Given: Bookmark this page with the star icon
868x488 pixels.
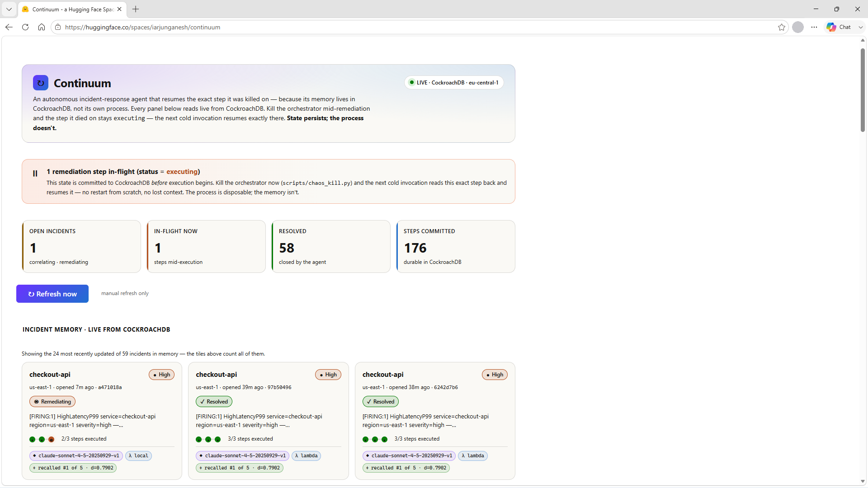Looking at the screenshot, I should click(782, 27).
